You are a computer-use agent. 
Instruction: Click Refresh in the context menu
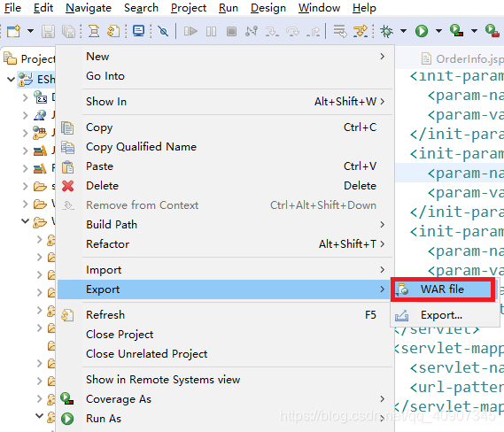click(x=225, y=315)
